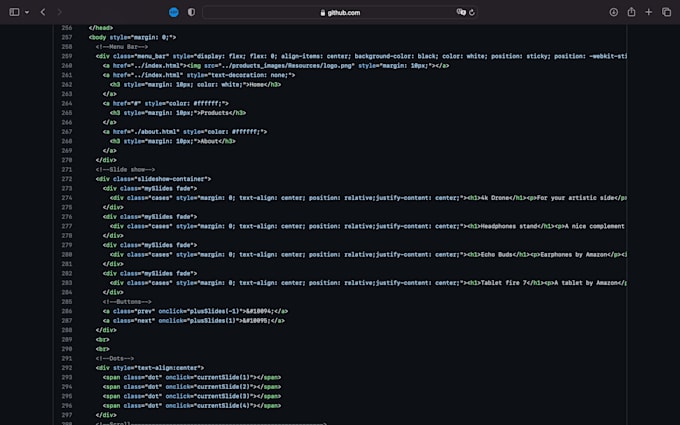
Task: Focus the github.com address bar
Action: [340, 12]
